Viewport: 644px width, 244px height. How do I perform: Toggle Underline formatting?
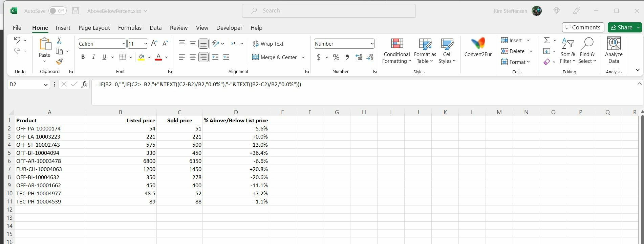pos(104,57)
